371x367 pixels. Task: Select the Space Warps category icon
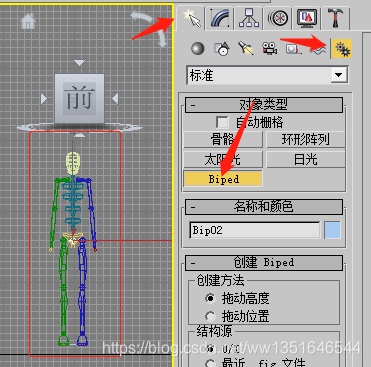coord(317,49)
